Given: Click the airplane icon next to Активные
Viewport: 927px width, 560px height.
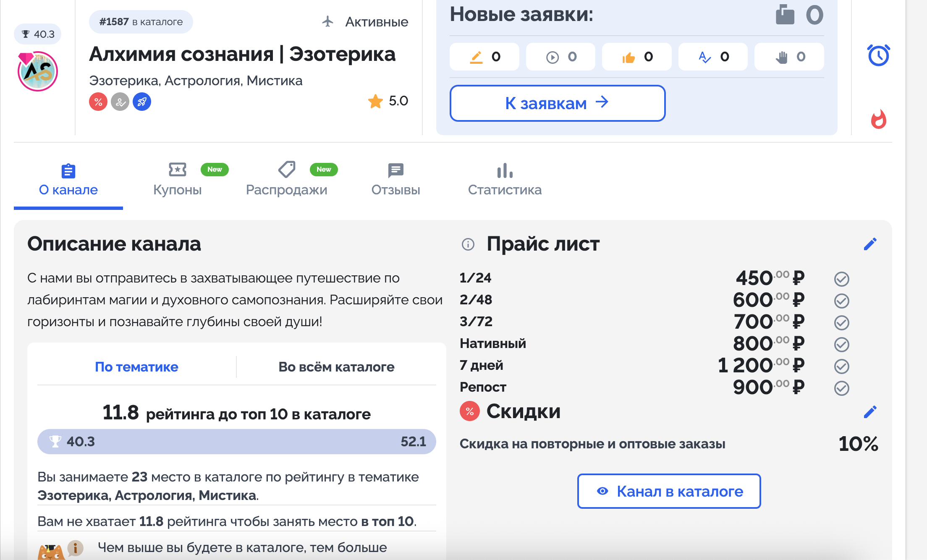Looking at the screenshot, I should coord(328,21).
